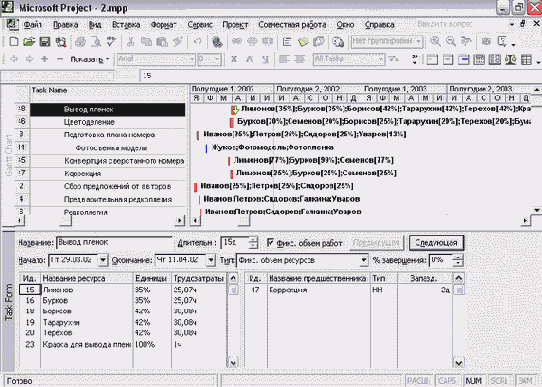The width and height of the screenshot is (542, 387).
Task: Undo the last action icon
Action: point(197,42)
